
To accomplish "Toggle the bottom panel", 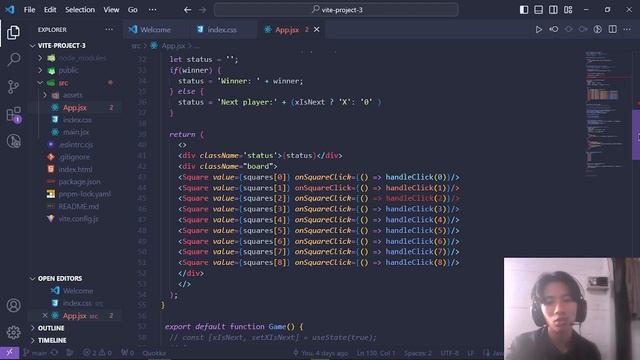I will click(x=539, y=10).
